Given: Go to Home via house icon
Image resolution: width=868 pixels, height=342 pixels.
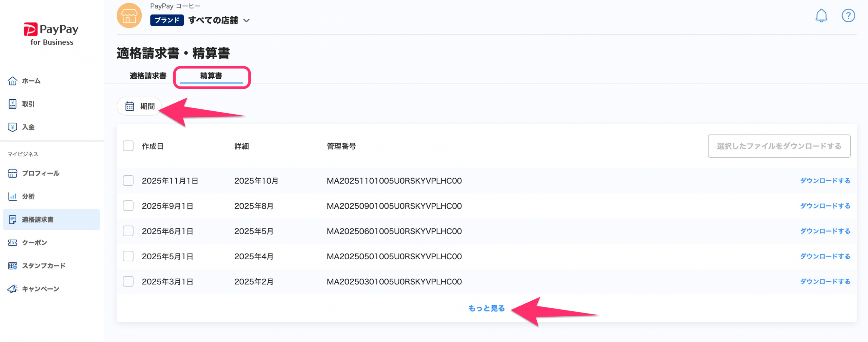Looking at the screenshot, I should (13, 81).
